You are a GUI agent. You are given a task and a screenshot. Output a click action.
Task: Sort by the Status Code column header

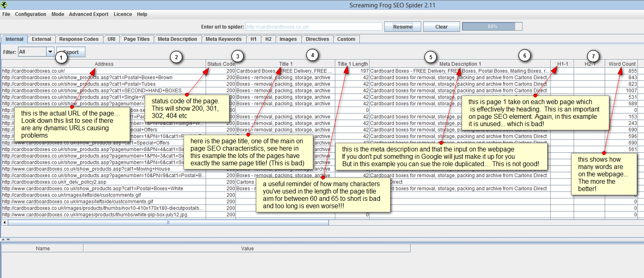click(221, 64)
